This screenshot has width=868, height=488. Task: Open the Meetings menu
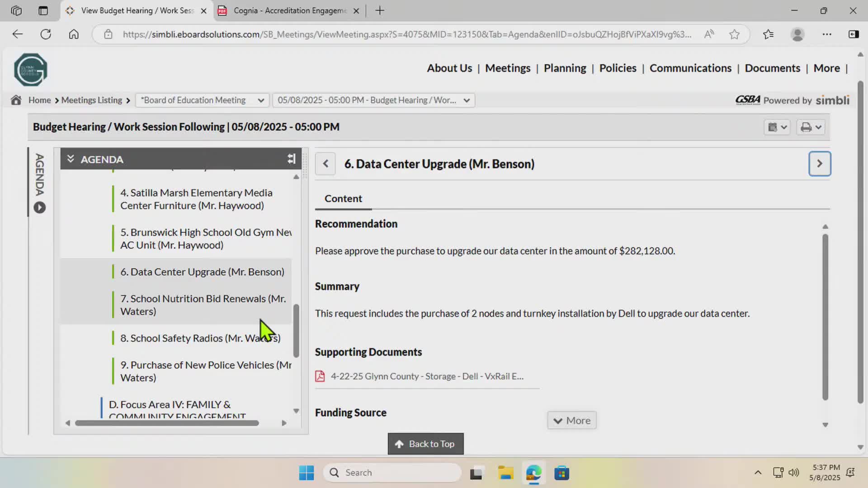(x=508, y=68)
